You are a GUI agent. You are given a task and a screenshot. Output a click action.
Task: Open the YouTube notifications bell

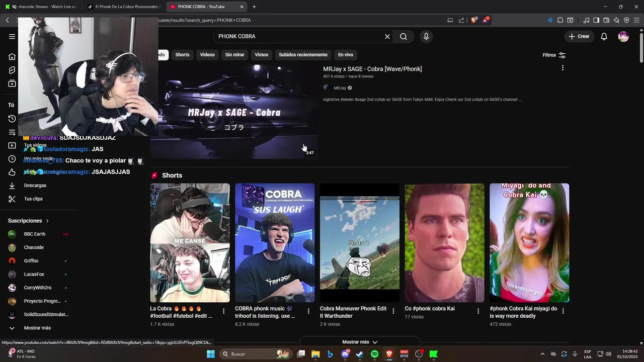tap(604, 36)
